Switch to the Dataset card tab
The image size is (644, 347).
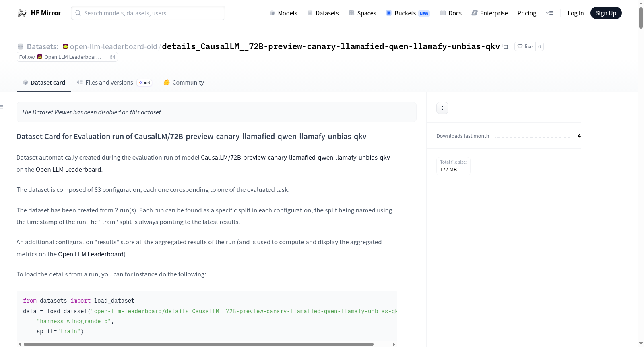tap(43, 82)
